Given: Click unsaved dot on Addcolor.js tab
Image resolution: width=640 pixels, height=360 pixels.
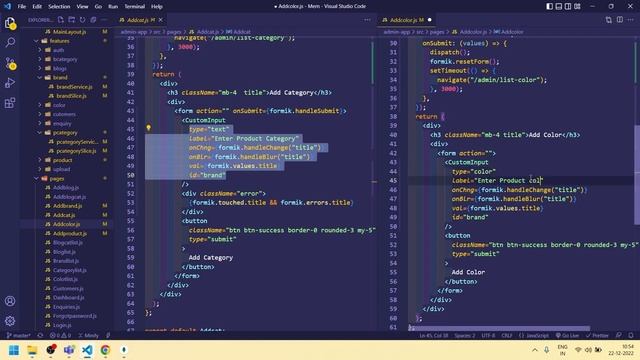Looking at the screenshot, I should [430, 20].
